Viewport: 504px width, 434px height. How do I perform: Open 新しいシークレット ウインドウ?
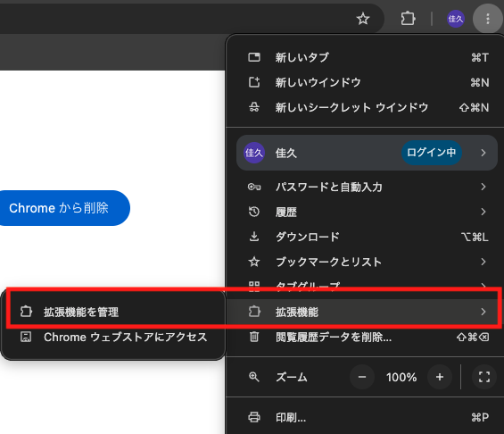click(367, 107)
